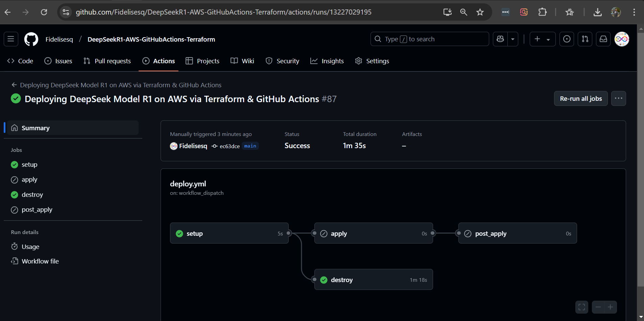This screenshot has width=644, height=321.
Task: Click the search field 'Type / to search'
Action: pyautogui.click(x=430, y=39)
